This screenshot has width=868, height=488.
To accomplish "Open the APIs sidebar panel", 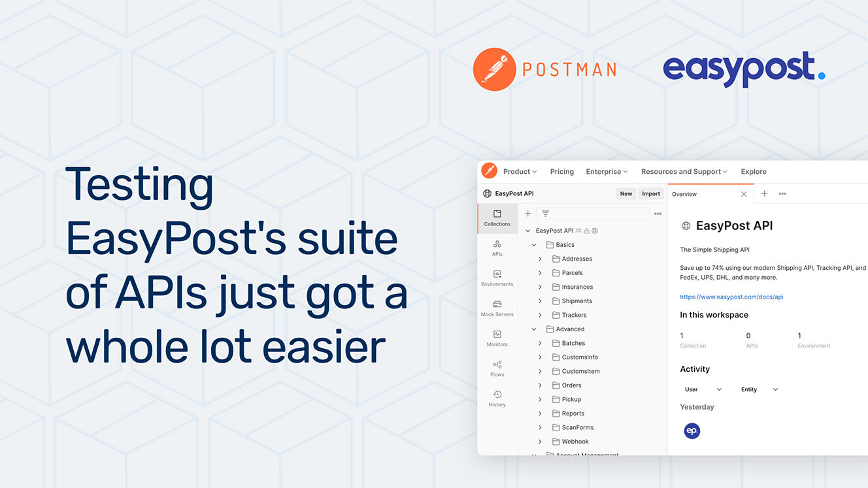I will [x=497, y=248].
